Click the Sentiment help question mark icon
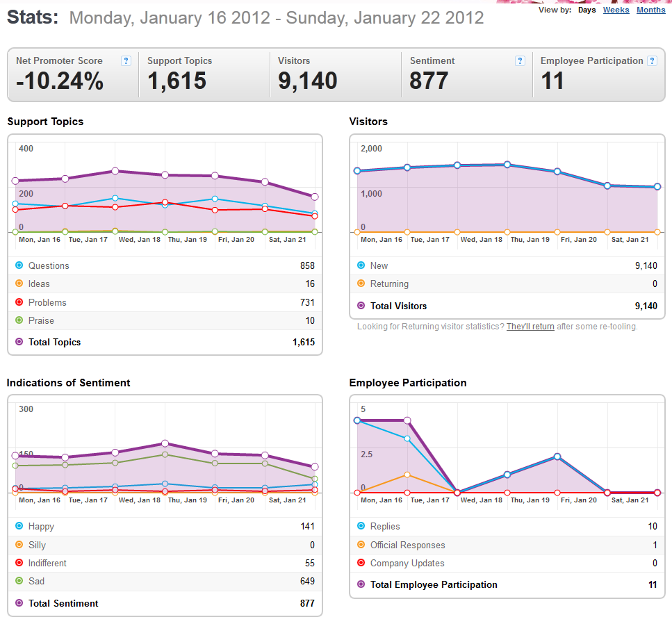Image resolution: width=672 pixels, height=624 pixels. click(x=520, y=61)
